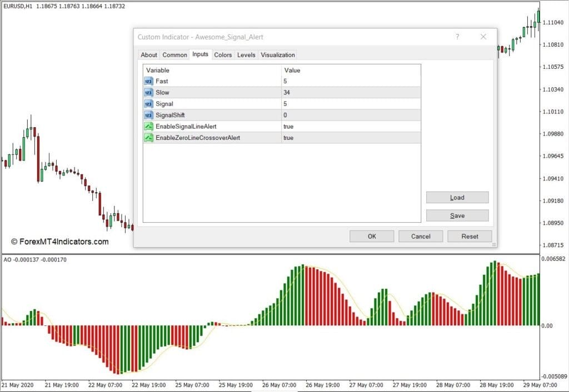The image size is (569, 392).
Task: Select the SignalShift variable integer icon
Action: point(148,115)
